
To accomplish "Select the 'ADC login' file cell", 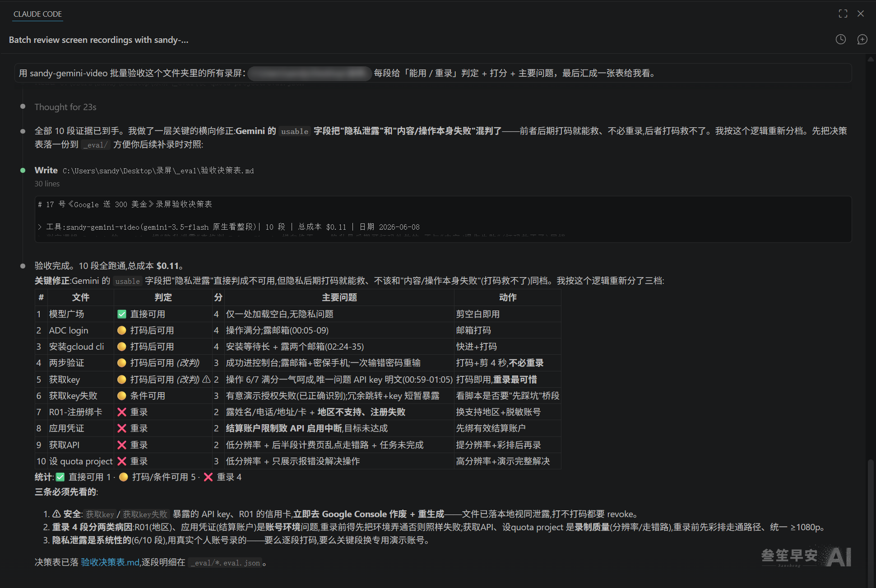I will [x=80, y=330].
